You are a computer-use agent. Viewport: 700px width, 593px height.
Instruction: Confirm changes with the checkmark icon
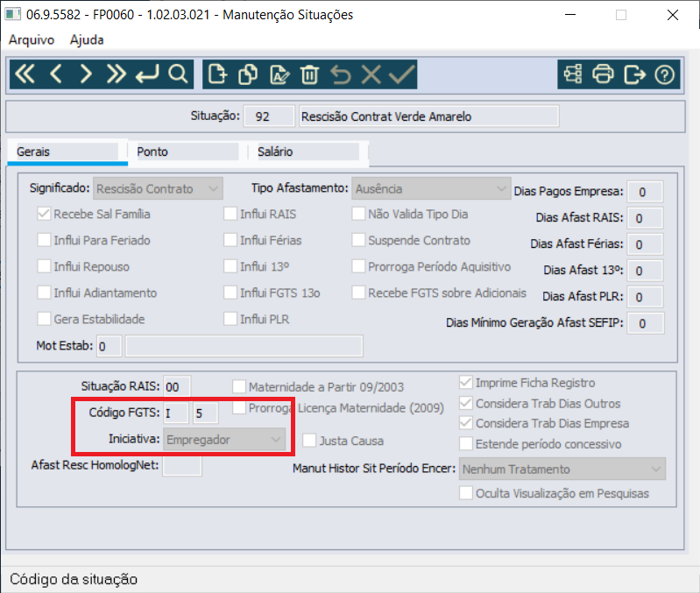(x=402, y=74)
